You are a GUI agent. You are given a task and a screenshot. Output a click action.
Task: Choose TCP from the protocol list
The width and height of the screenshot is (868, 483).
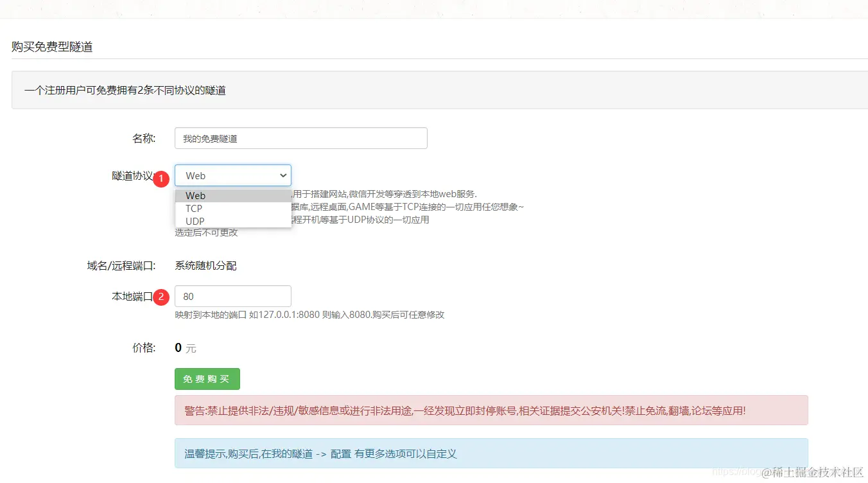tap(233, 208)
